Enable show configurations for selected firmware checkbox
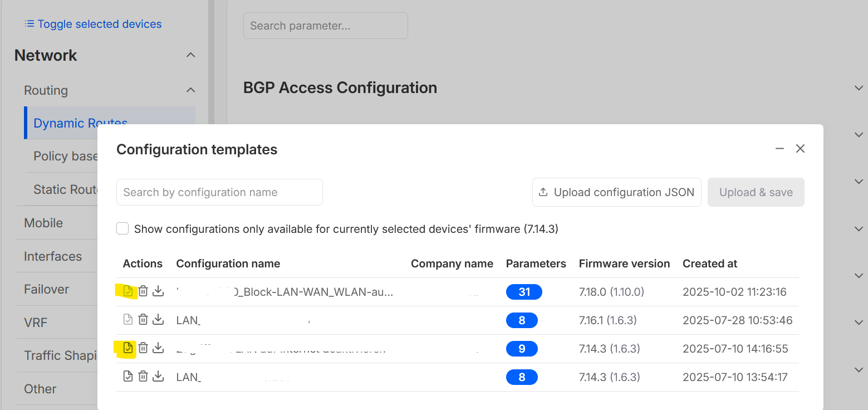This screenshot has height=410, width=868. (x=122, y=229)
